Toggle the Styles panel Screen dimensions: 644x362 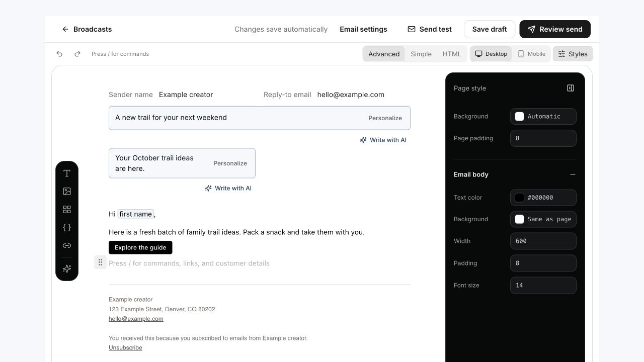(573, 54)
